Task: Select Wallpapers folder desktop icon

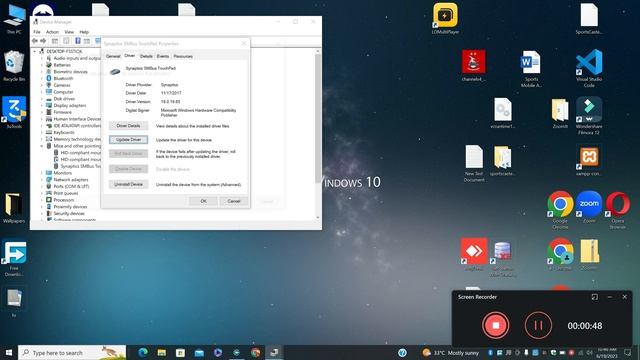Action: tap(14, 208)
